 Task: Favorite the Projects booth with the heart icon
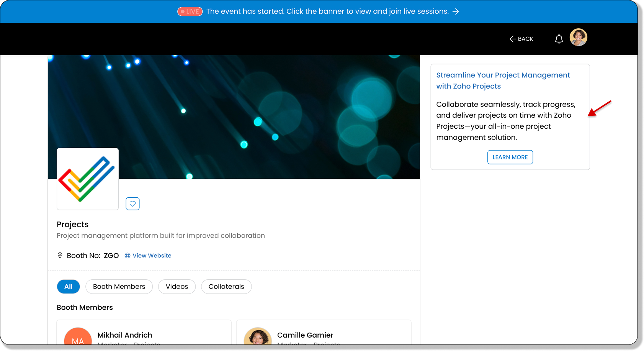132,204
